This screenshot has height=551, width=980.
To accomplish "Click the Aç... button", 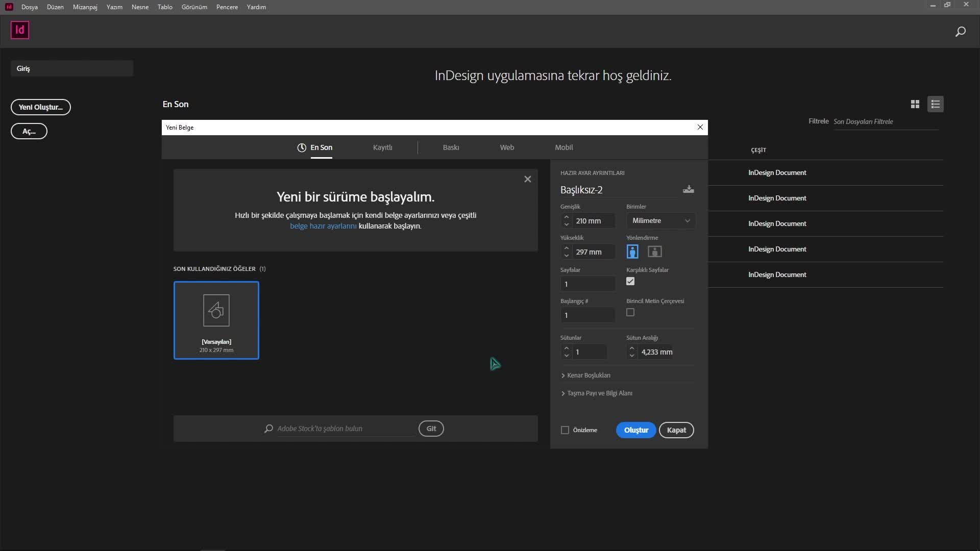I will point(29,131).
